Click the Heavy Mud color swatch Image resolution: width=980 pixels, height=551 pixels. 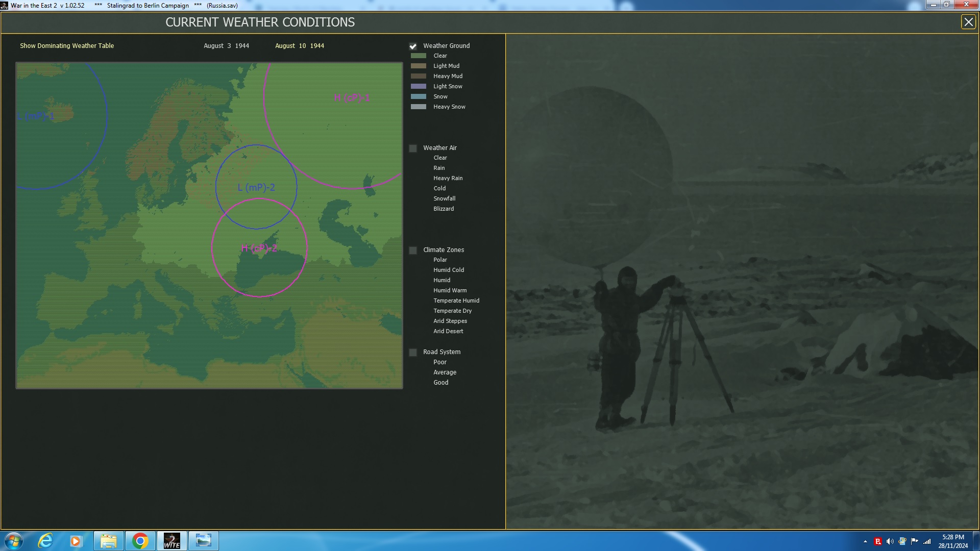click(419, 76)
